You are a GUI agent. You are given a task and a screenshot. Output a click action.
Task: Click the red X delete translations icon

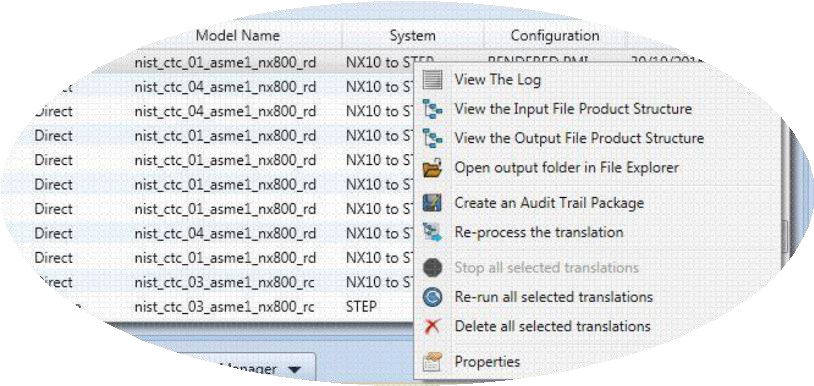click(x=432, y=326)
